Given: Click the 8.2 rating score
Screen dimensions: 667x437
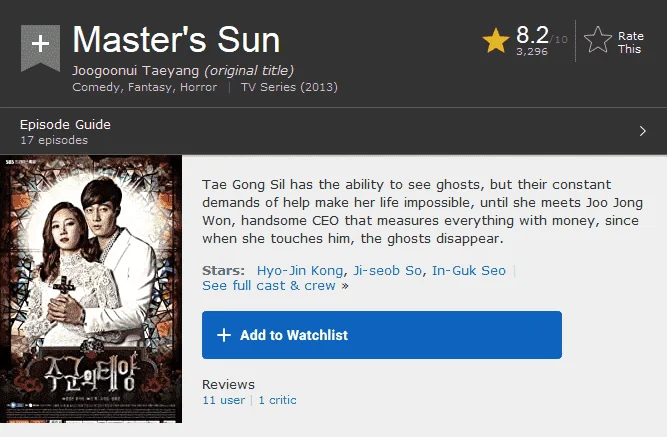Looking at the screenshot, I should [532, 35].
